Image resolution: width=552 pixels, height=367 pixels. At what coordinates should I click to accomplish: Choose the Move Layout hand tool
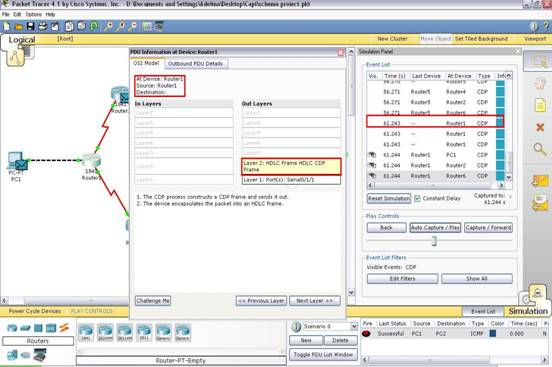(540, 84)
